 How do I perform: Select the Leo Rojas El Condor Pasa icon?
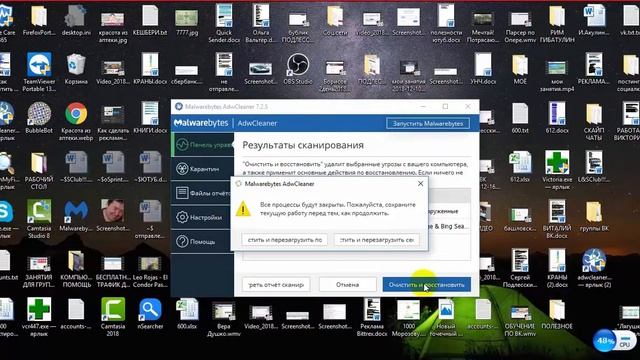click(x=150, y=271)
